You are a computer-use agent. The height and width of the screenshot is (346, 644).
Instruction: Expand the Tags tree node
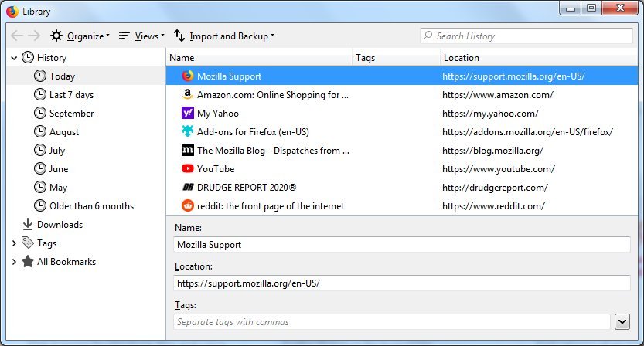pyautogui.click(x=14, y=243)
